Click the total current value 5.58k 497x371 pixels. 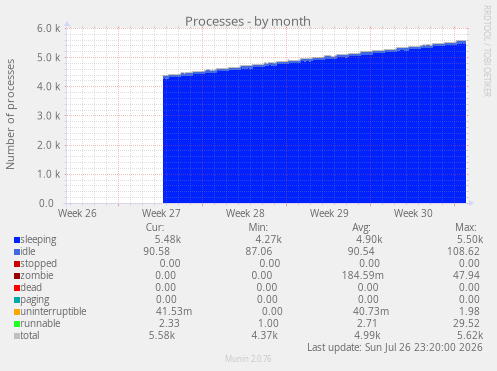(x=162, y=335)
